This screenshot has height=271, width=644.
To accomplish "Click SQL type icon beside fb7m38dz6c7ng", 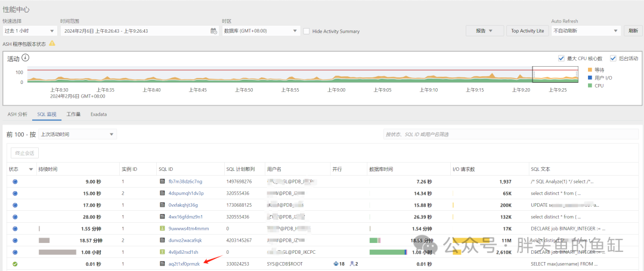I will 162,181.
